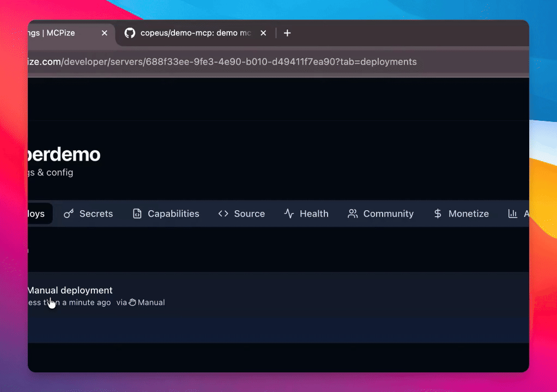
Task: Click the bar chart analytics icon
Action: [x=513, y=213]
